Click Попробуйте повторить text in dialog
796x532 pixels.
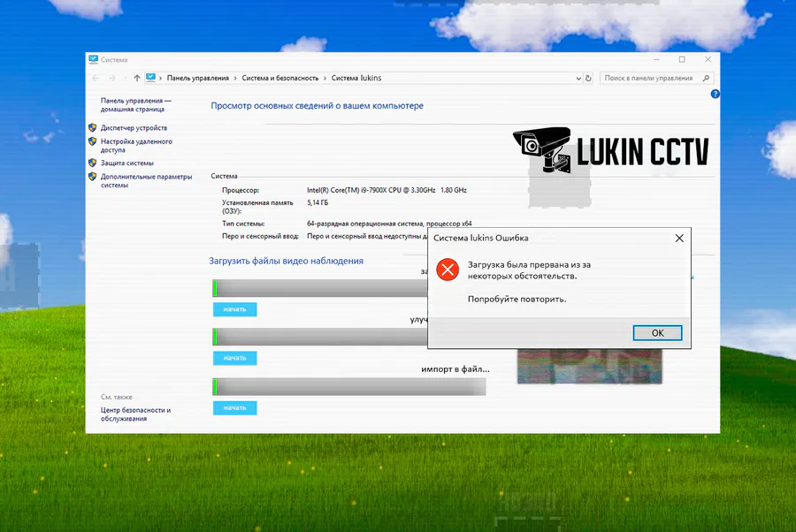point(517,300)
